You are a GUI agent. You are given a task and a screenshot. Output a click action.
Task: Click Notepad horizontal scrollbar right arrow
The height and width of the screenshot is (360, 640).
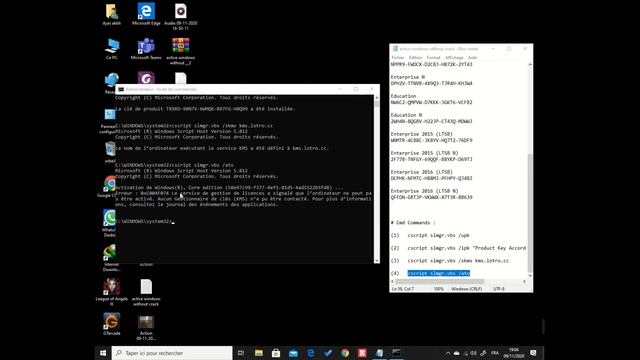(x=524, y=281)
